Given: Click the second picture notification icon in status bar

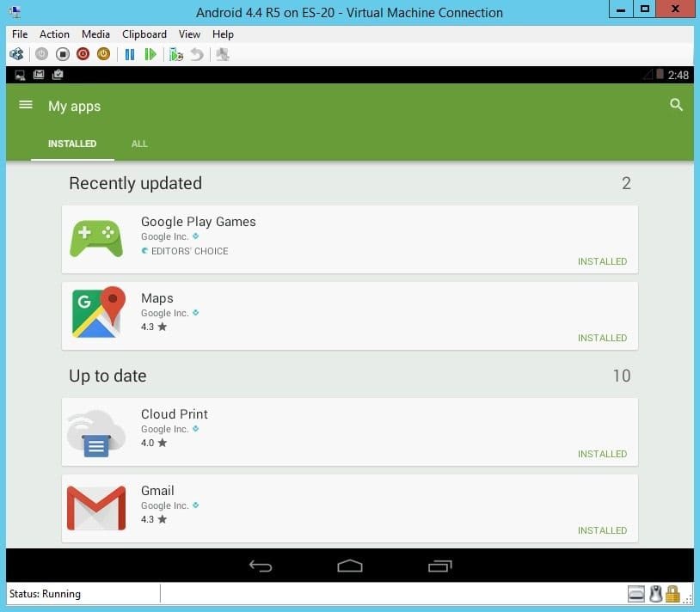Looking at the screenshot, I should [x=39, y=75].
